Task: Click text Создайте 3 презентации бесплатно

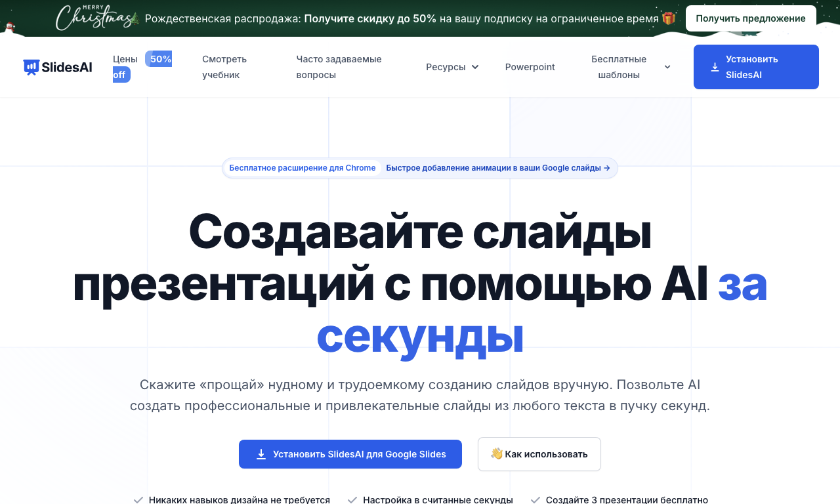Action: (x=627, y=499)
